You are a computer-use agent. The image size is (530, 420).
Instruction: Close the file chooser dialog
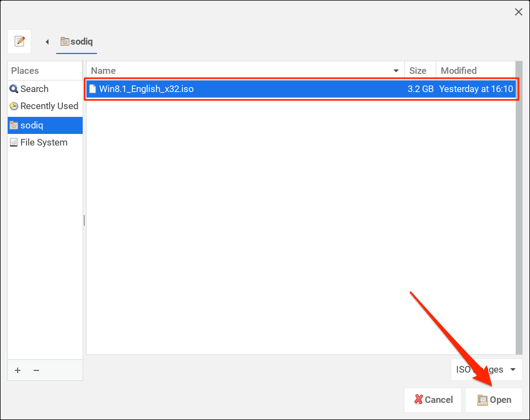(x=518, y=12)
